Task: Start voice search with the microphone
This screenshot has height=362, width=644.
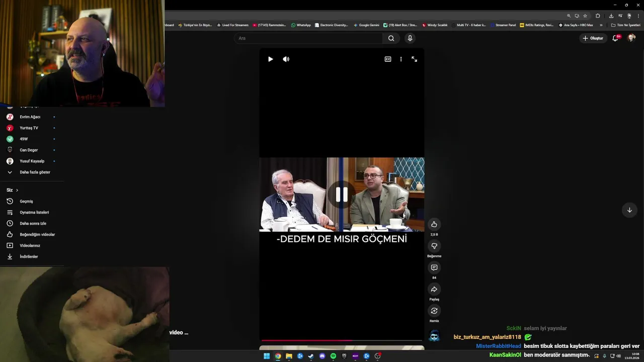Action: pyautogui.click(x=410, y=38)
